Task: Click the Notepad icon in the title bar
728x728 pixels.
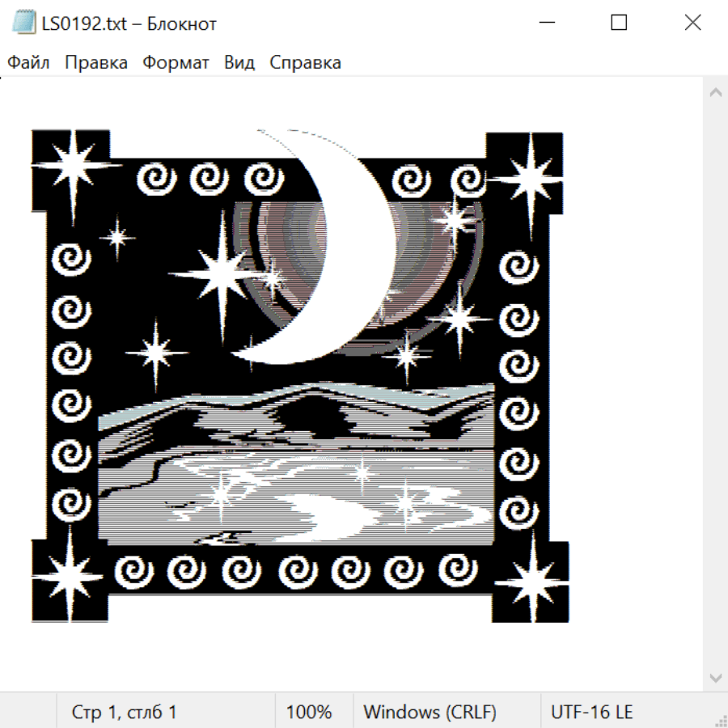Action: point(23,23)
